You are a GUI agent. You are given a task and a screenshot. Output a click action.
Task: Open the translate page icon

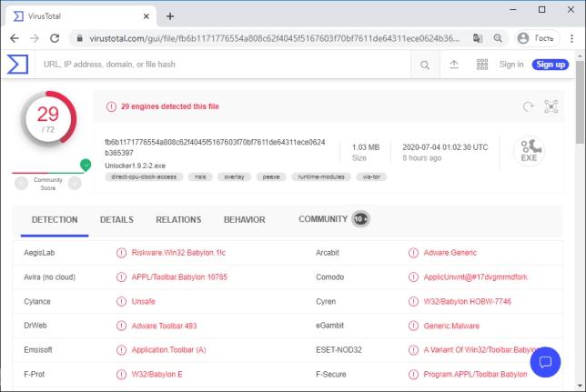tap(478, 38)
